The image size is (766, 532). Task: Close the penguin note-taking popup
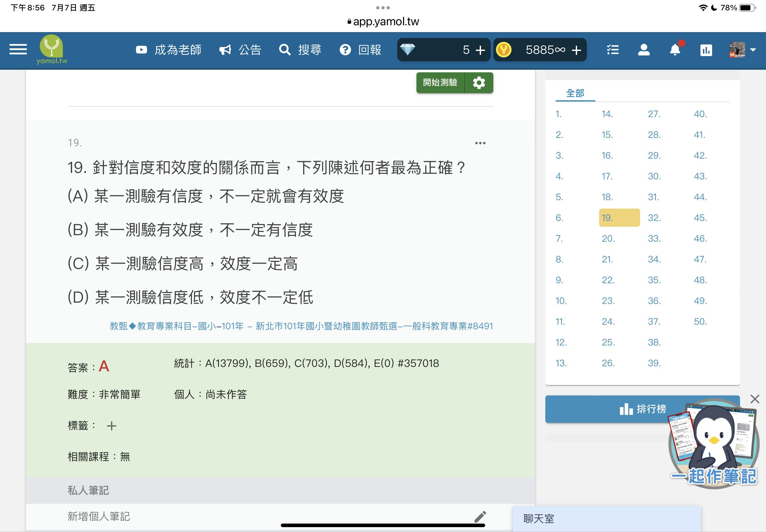(x=755, y=399)
